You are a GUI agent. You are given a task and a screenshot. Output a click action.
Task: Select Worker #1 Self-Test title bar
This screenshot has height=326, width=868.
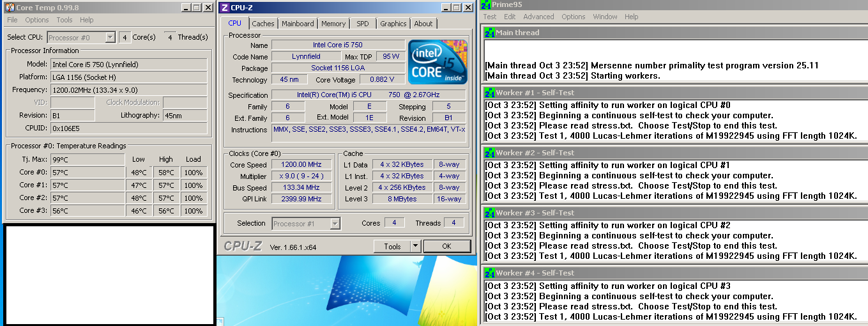(676, 93)
